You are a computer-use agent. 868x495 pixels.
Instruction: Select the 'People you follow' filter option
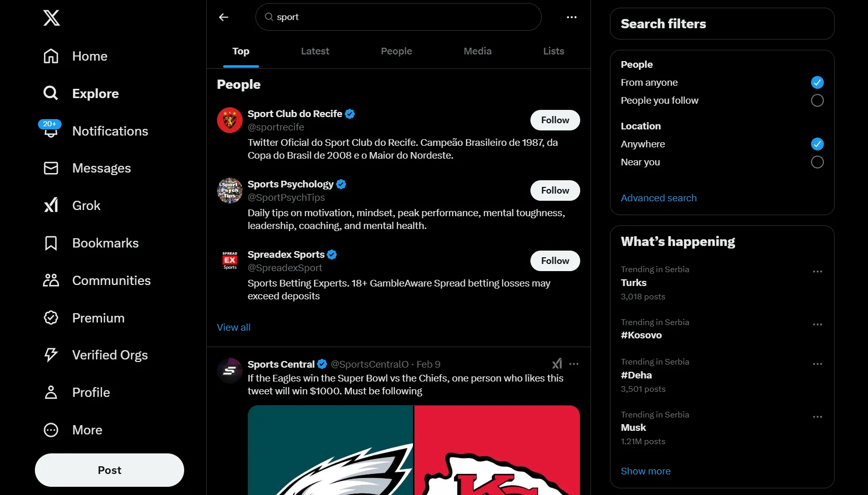[x=817, y=101]
